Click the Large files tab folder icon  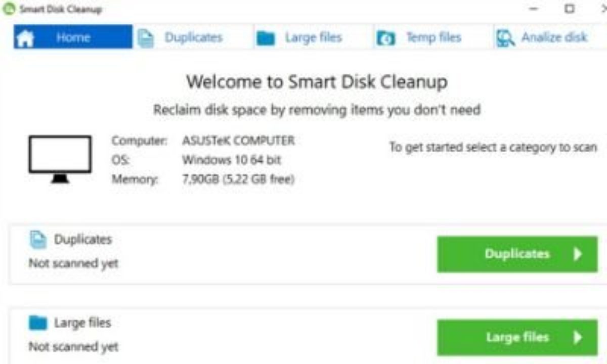(x=266, y=38)
